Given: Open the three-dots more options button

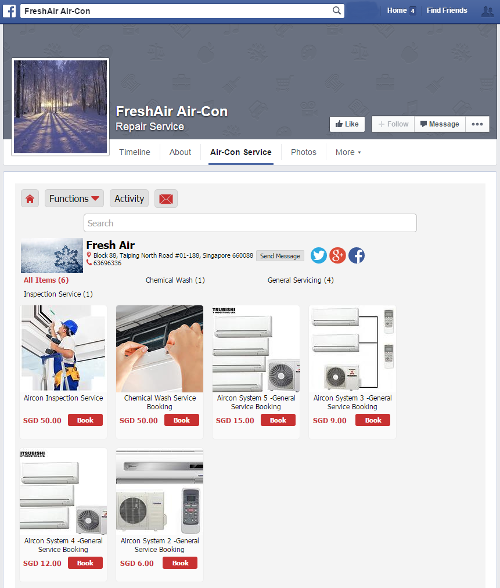Looking at the screenshot, I should [477, 124].
